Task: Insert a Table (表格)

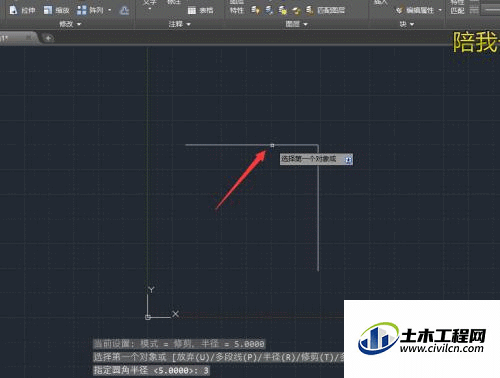Action: (200, 11)
